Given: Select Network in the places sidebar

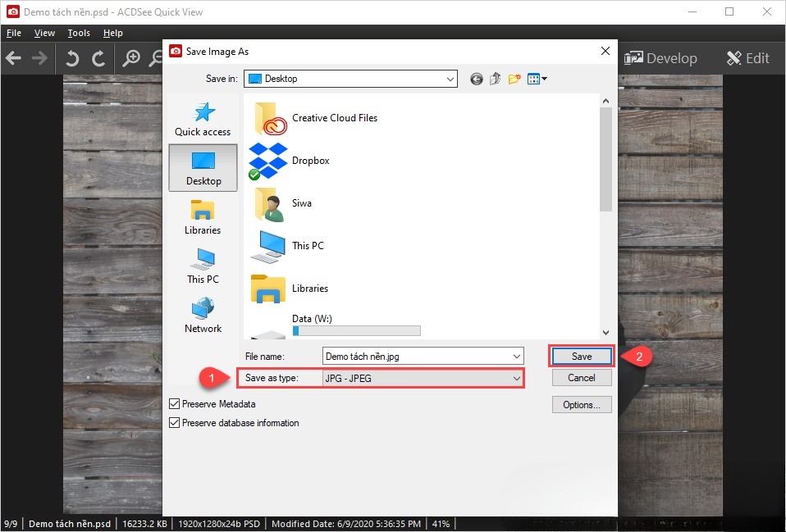Looking at the screenshot, I should pyautogui.click(x=203, y=316).
